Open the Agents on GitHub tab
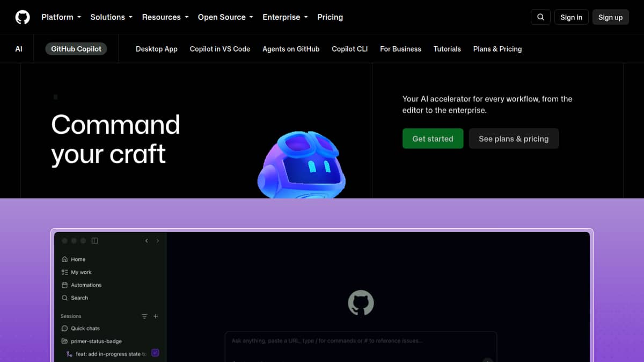The width and height of the screenshot is (644, 362). (291, 49)
